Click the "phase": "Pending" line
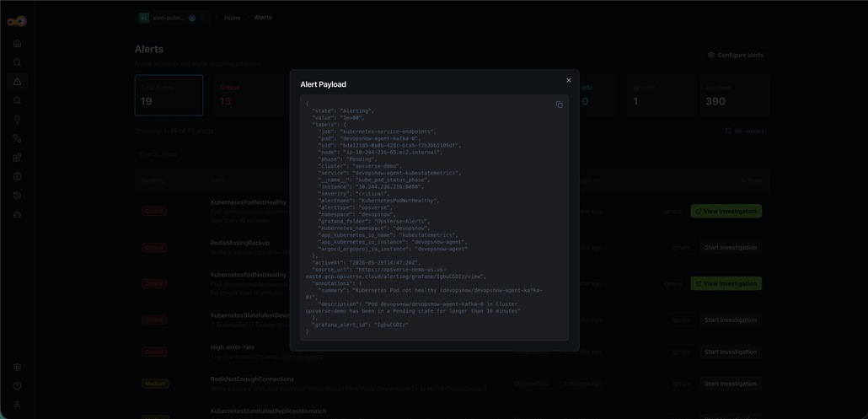Viewport: 868px width, 419px height. [349, 159]
